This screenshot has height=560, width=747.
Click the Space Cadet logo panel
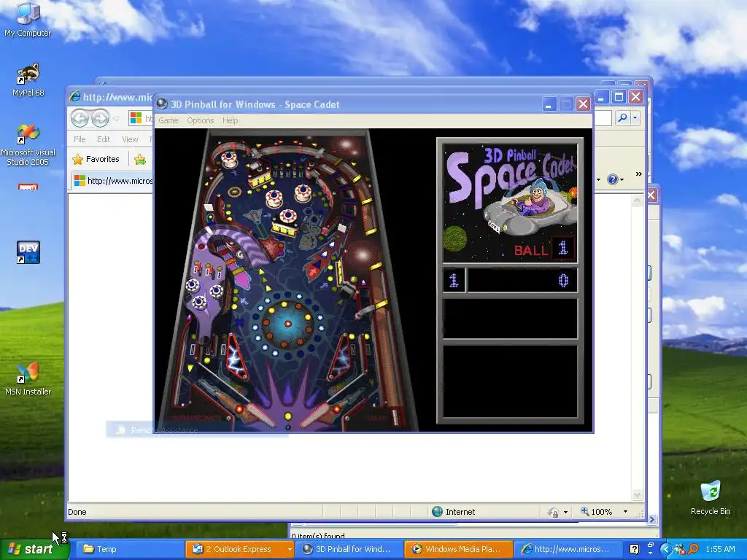(510, 203)
